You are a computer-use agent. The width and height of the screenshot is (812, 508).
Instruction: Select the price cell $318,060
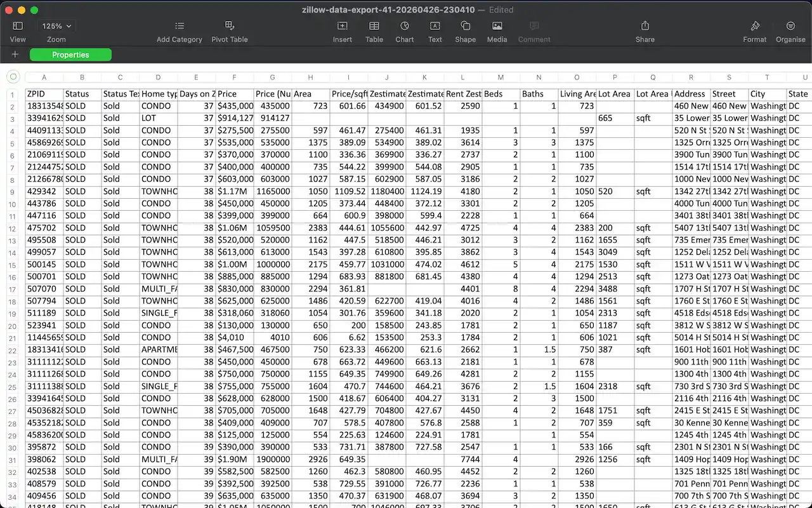[x=235, y=313]
